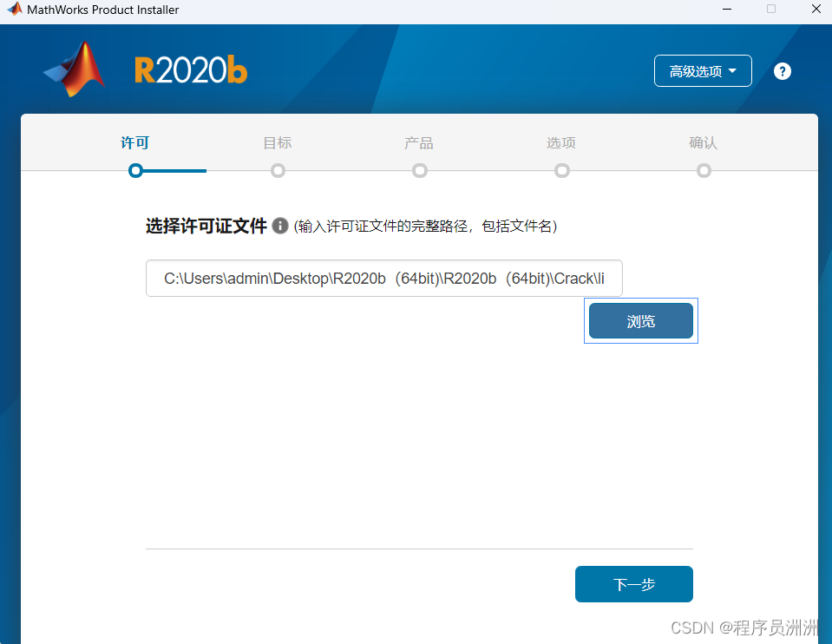Click the MATLAB logo in the header

75,69
